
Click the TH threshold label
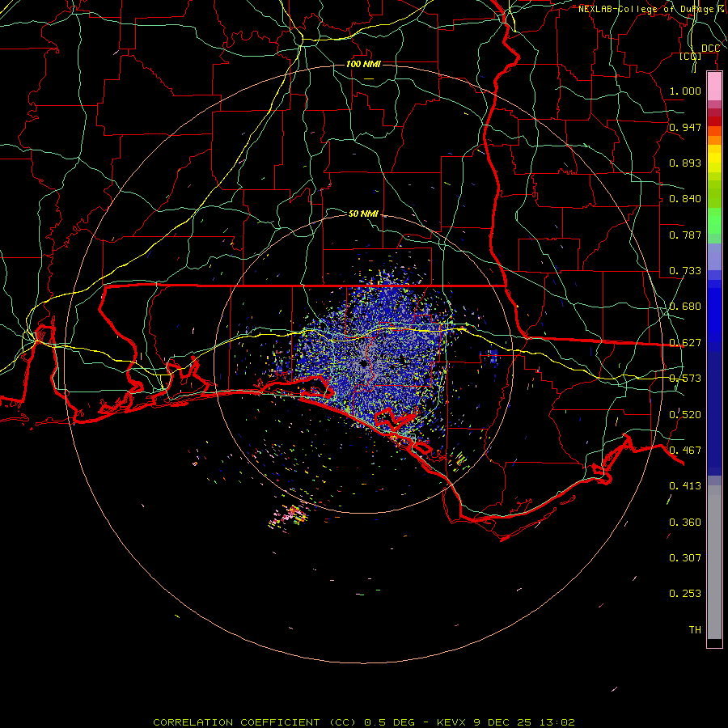click(x=695, y=629)
